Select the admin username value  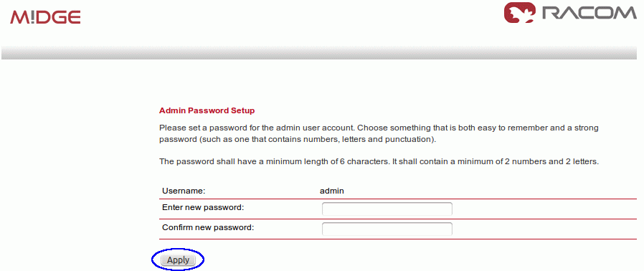[332, 191]
